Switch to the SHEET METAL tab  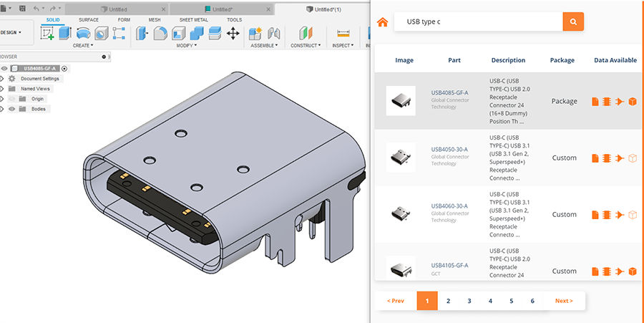(192, 19)
